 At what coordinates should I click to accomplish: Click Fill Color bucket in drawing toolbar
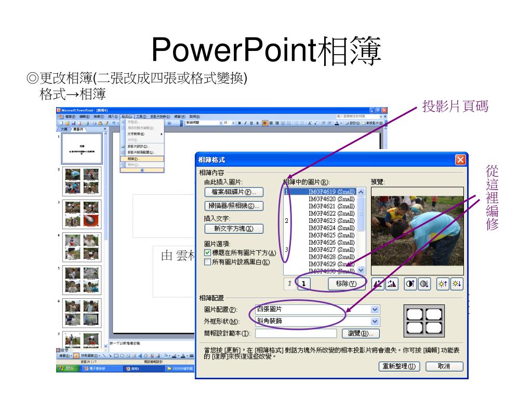(166, 355)
